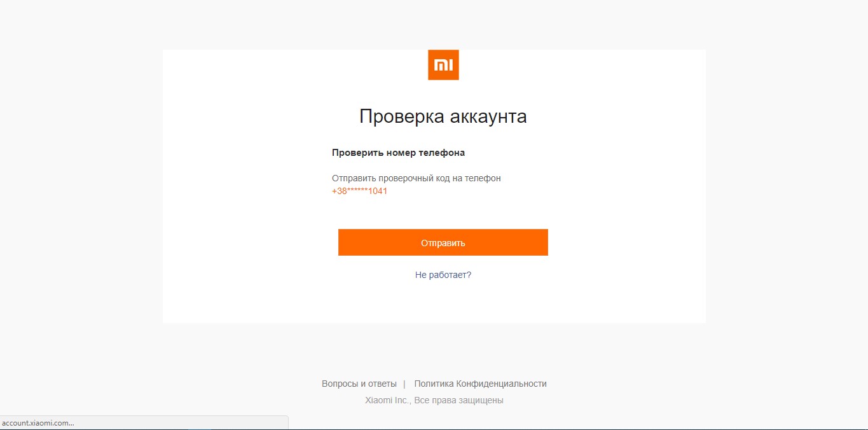Click the "Отправить проверочный код на телефон" text
The image size is (868, 430).
coord(416,178)
